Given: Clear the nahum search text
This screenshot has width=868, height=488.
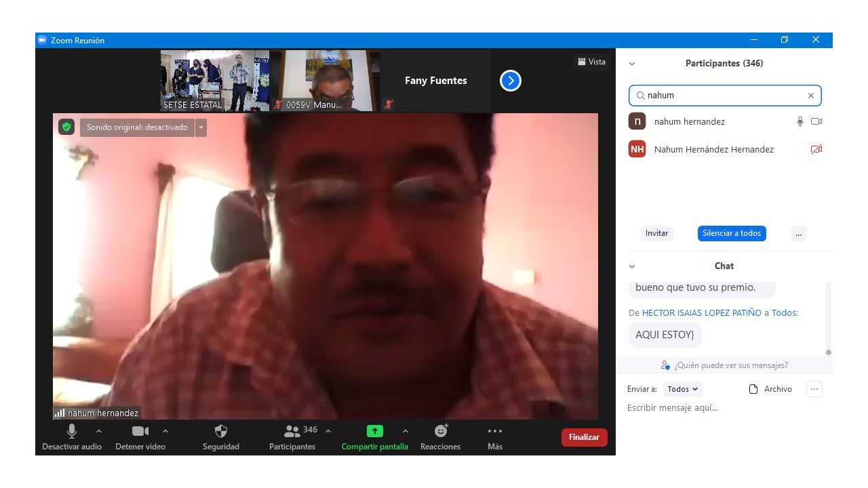Looking at the screenshot, I should [811, 96].
